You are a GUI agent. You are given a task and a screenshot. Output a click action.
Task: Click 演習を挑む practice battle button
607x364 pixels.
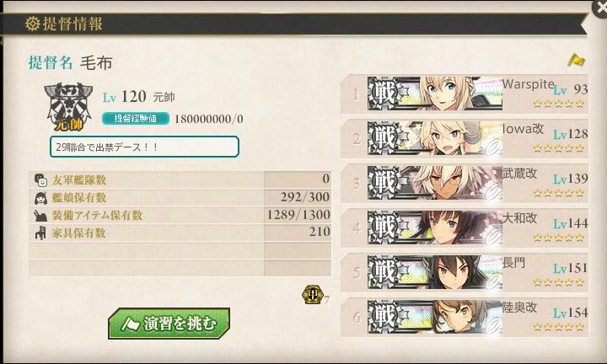click(169, 324)
